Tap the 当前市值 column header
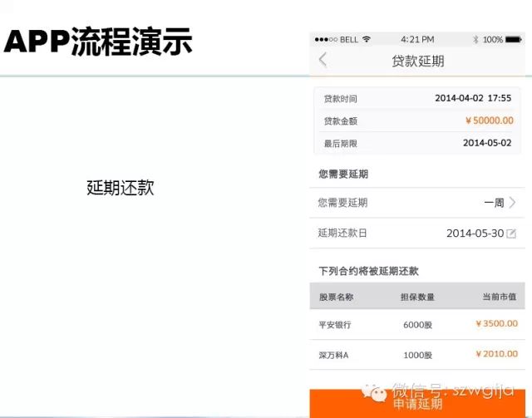Viewport: 532px width, 418px height. click(x=500, y=297)
